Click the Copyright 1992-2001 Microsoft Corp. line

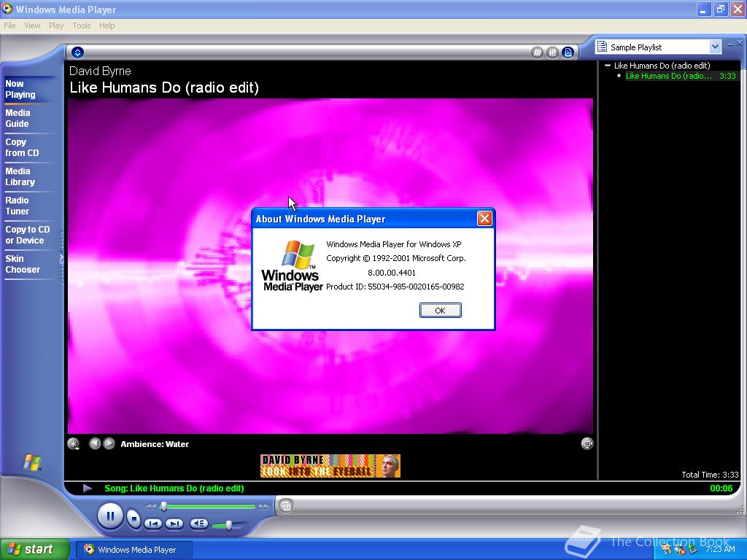click(x=396, y=258)
